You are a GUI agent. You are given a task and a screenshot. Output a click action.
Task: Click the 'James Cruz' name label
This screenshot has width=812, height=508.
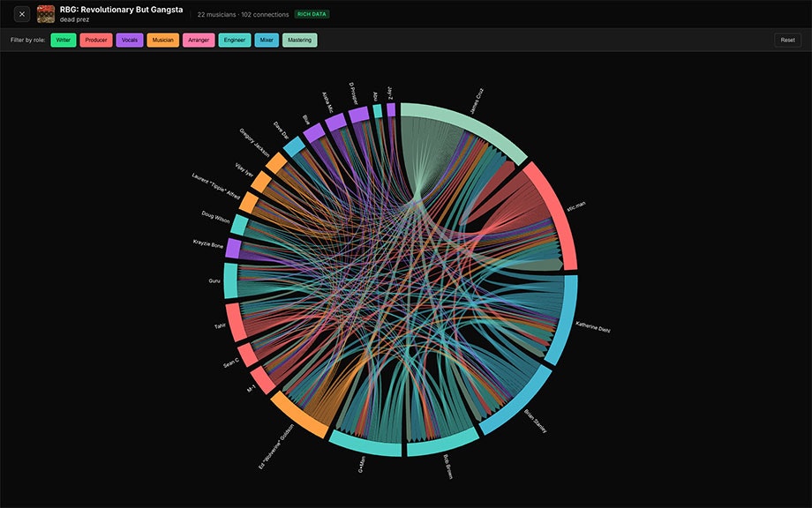477,101
